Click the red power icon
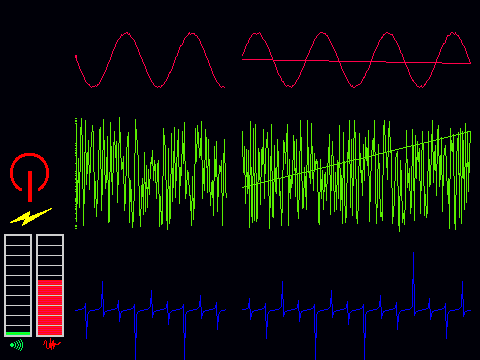Screen dimensions: 480x360 pyautogui.click(x=30, y=177)
